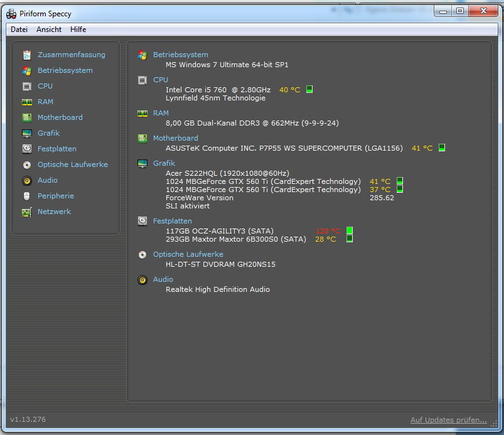The image size is (504, 435).
Task: Select Audio in the sidebar
Action: tap(48, 180)
